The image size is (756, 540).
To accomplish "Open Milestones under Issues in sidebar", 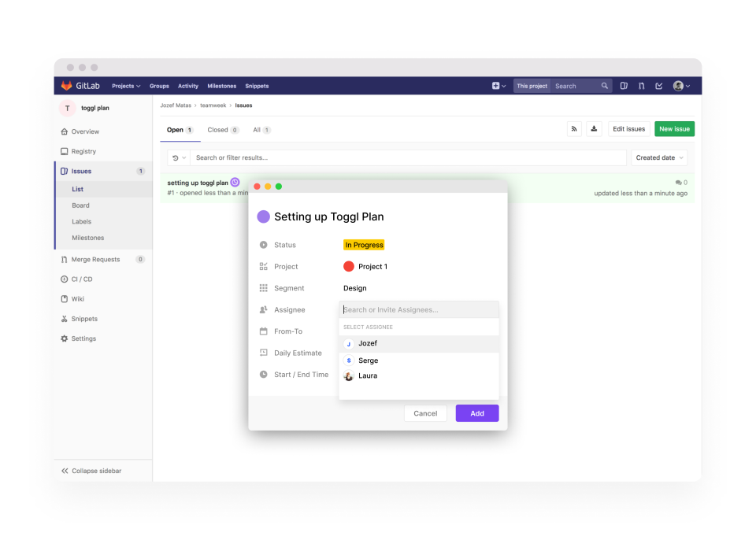I will pos(87,238).
